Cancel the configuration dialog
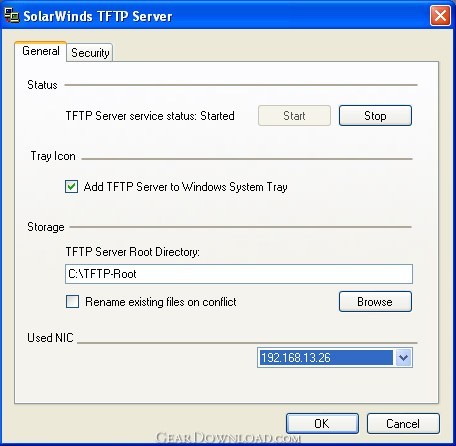 tap(403, 424)
